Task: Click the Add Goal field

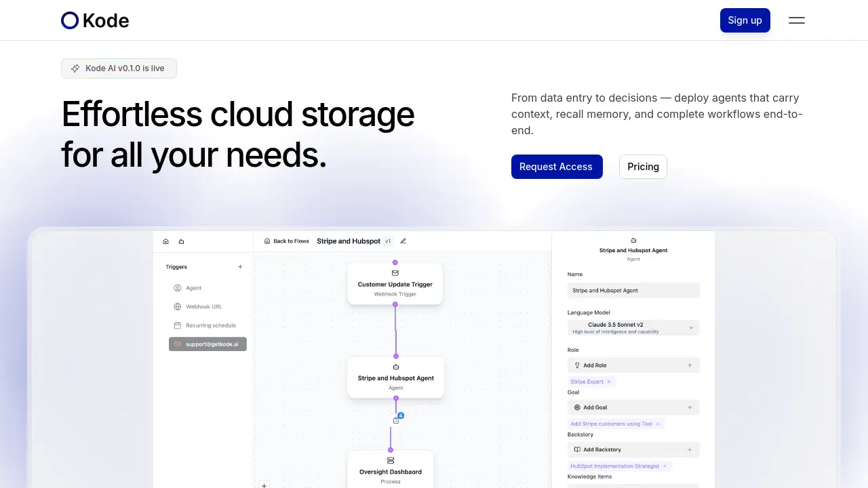Action: click(633, 407)
